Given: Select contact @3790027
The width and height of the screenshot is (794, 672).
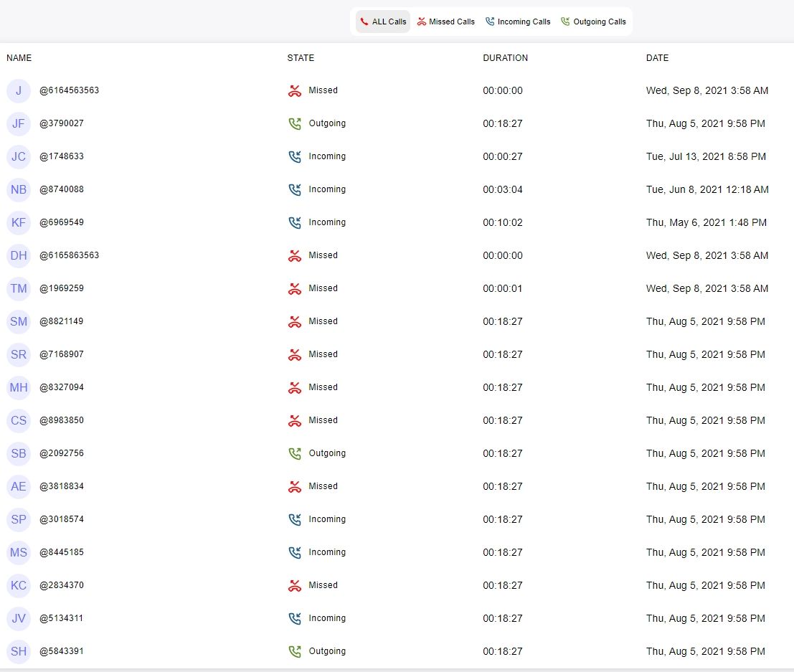Looking at the screenshot, I should 62,123.
